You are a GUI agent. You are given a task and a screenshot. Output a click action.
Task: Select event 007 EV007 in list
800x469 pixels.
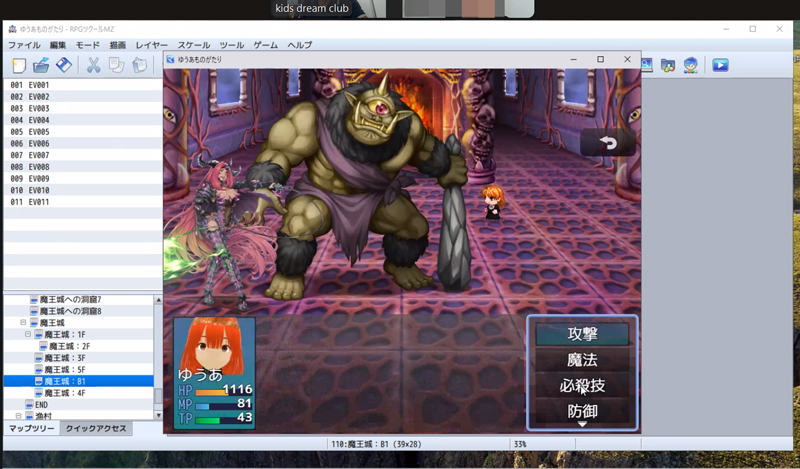(x=83, y=155)
